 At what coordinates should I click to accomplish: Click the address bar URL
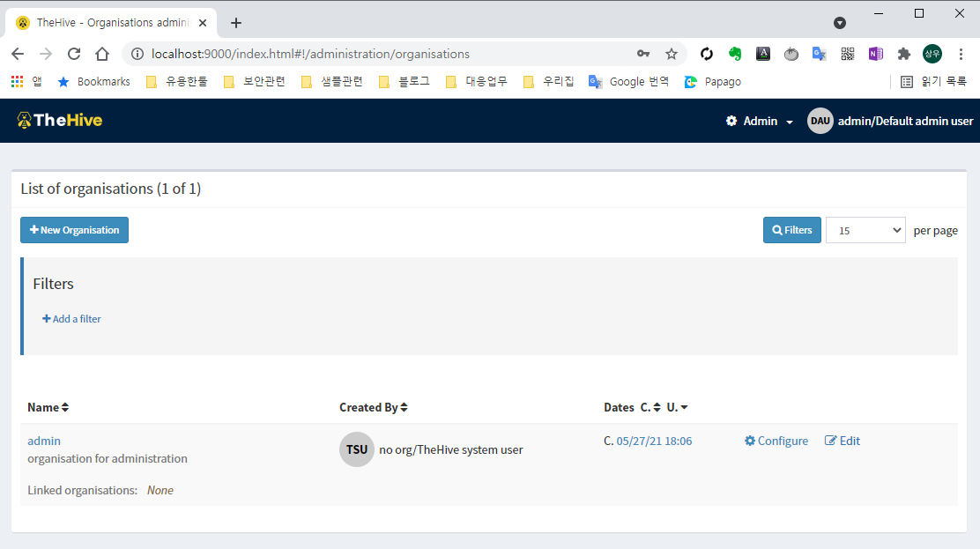click(310, 54)
